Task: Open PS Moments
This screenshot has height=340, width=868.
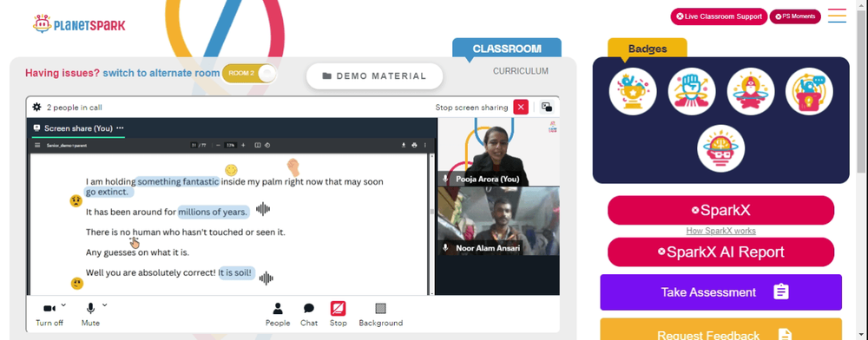Action: [795, 16]
